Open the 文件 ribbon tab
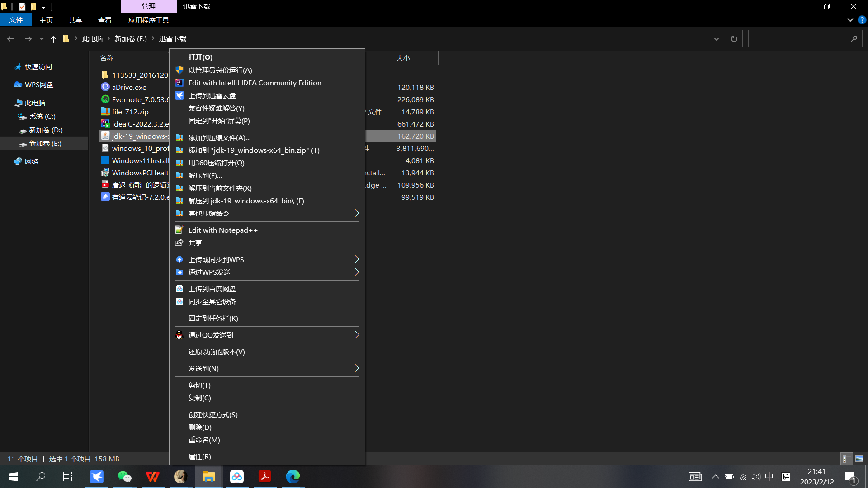Image resolution: width=868 pixels, height=488 pixels. [x=16, y=20]
